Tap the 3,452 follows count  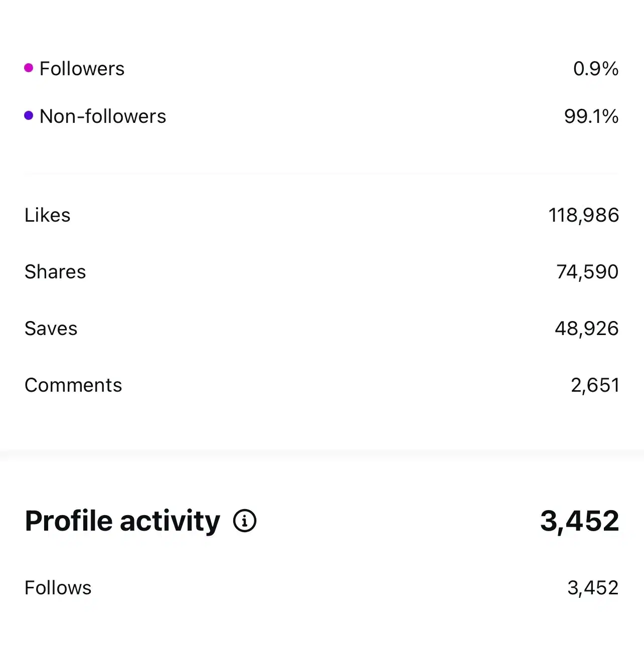click(x=593, y=588)
